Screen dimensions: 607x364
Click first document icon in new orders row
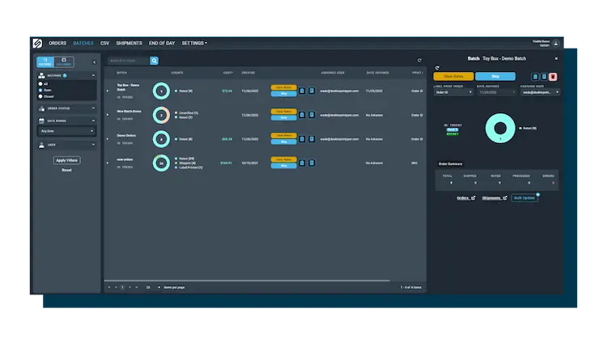(302, 163)
